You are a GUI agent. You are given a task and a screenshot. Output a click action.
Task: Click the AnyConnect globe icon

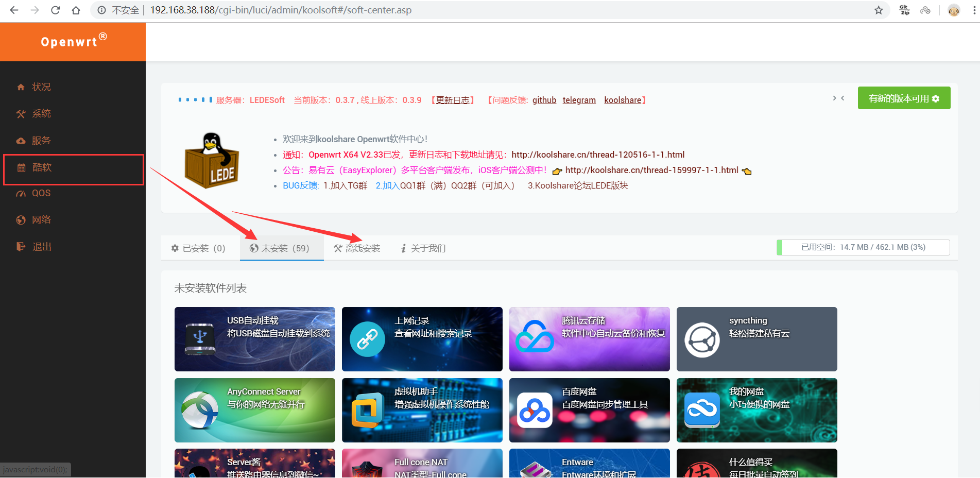tap(200, 410)
